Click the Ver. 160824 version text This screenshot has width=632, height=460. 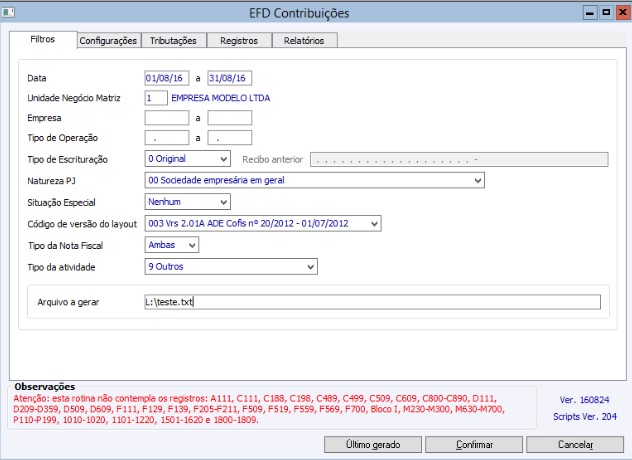click(584, 400)
